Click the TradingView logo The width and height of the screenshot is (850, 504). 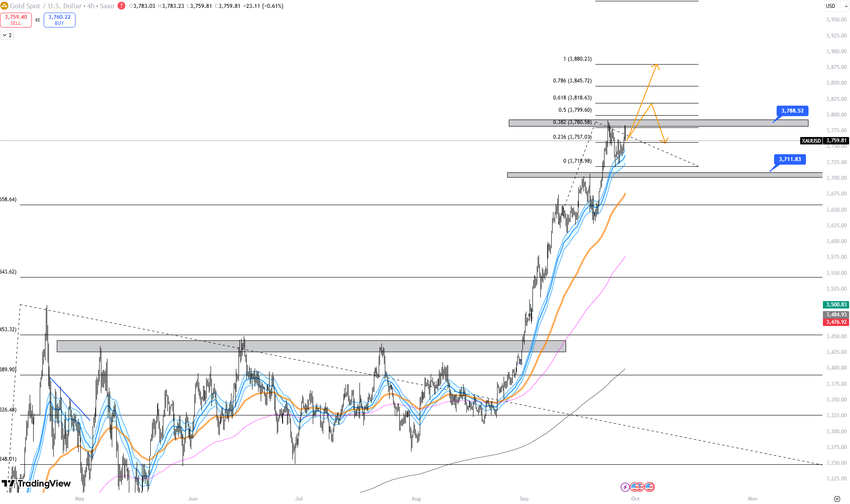coord(36,483)
